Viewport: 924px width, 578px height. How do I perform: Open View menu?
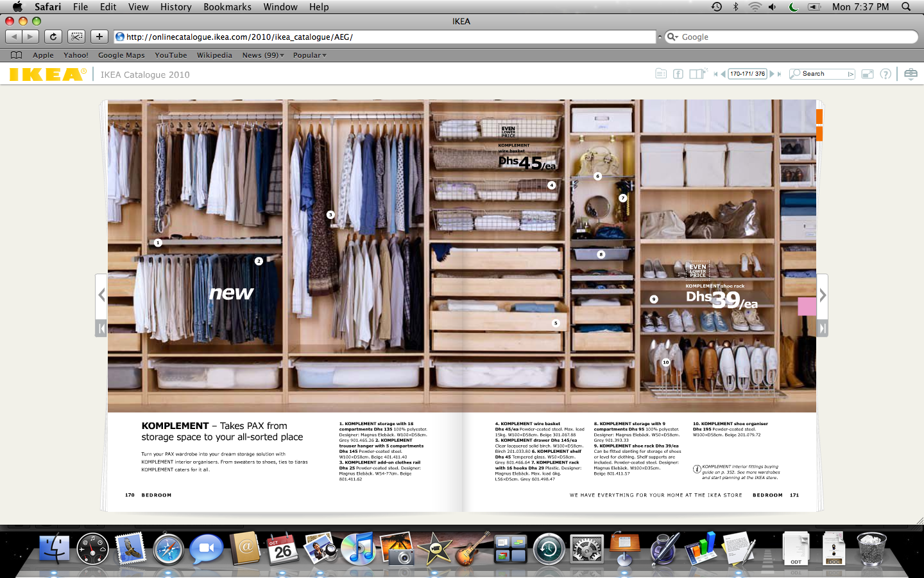(138, 6)
